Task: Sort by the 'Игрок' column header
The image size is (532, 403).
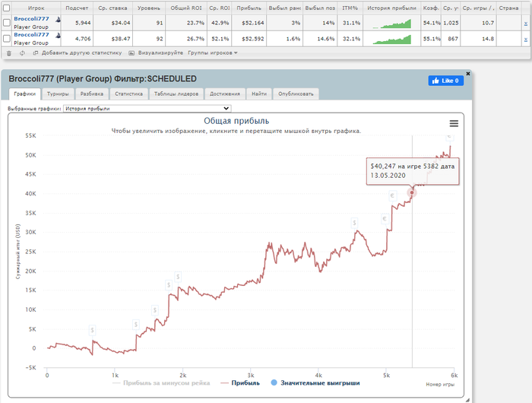Action: pyautogui.click(x=36, y=8)
